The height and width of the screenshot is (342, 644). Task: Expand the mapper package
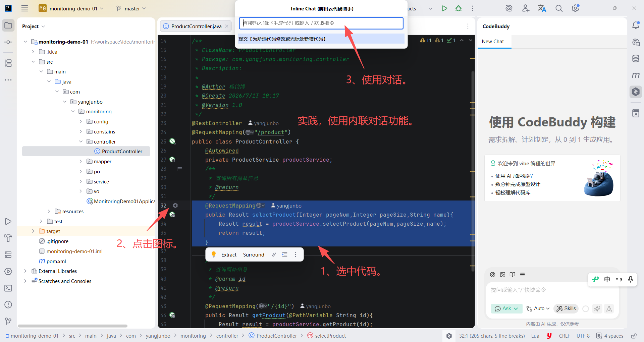[x=80, y=161]
